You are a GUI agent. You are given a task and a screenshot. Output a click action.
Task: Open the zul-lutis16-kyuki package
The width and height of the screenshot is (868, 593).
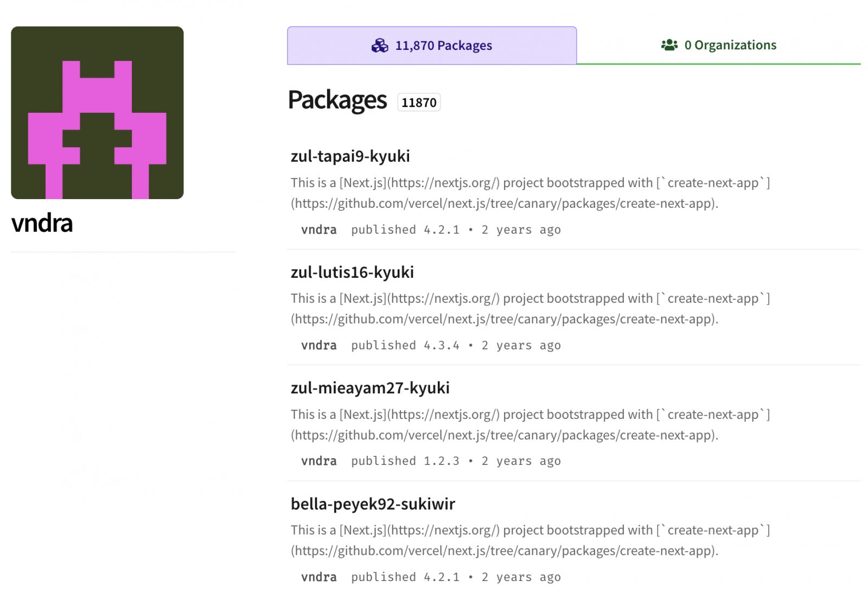352,272
